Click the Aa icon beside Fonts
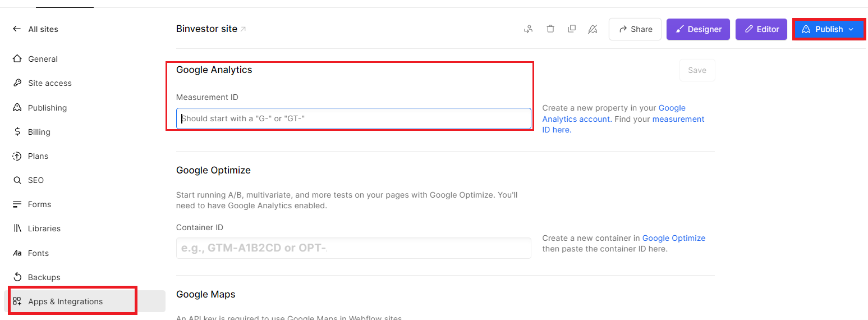Screen dimensions: 868x320 tap(17, 253)
